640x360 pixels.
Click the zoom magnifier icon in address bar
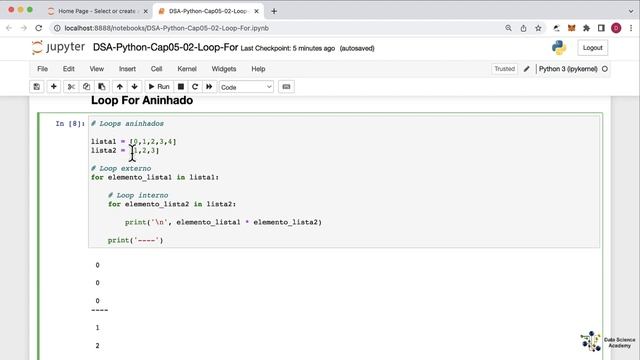click(508, 28)
